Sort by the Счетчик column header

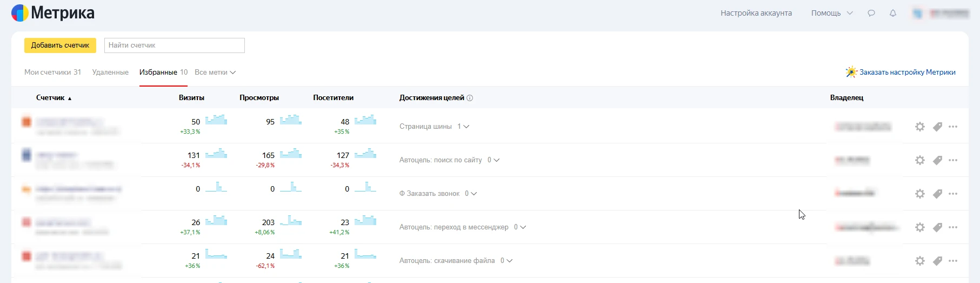click(x=54, y=98)
